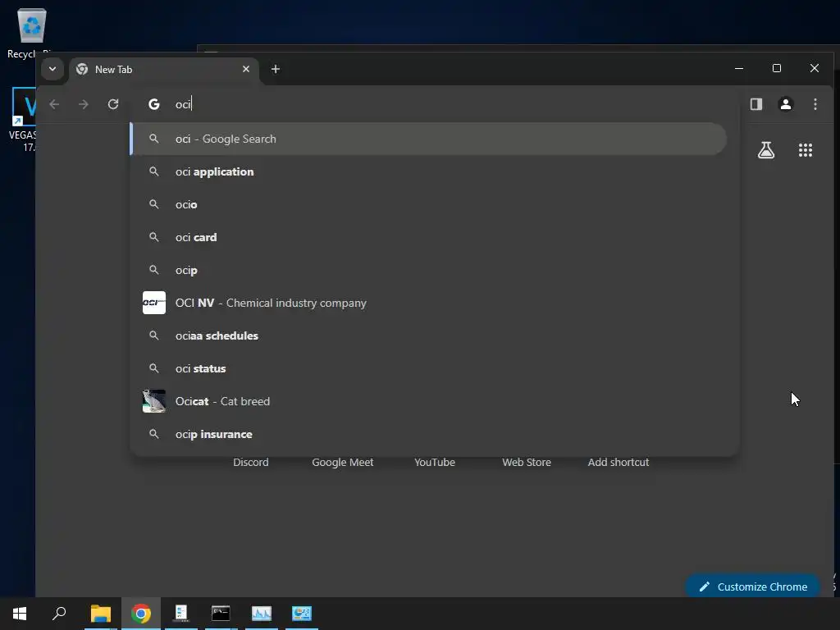840x630 pixels.
Task: Open the Search Labs flask icon
Action: click(x=766, y=150)
